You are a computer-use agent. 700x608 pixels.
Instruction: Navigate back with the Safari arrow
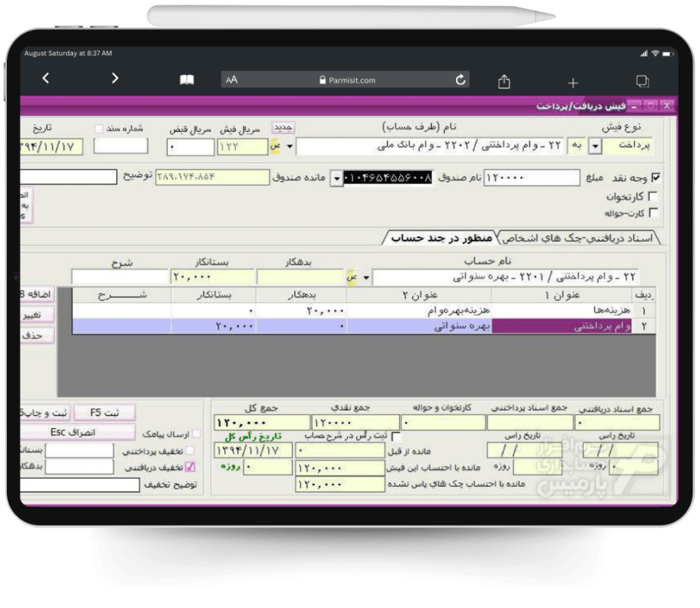(45, 78)
